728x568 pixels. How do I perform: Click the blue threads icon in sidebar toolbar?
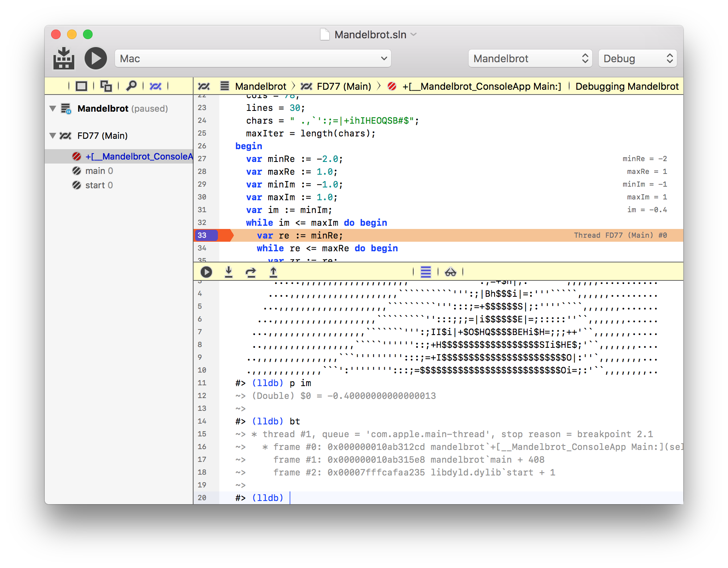tap(156, 86)
